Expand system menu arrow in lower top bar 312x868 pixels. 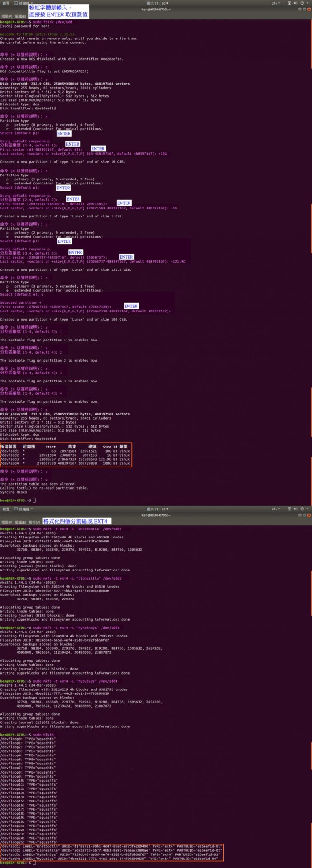pos(307,509)
